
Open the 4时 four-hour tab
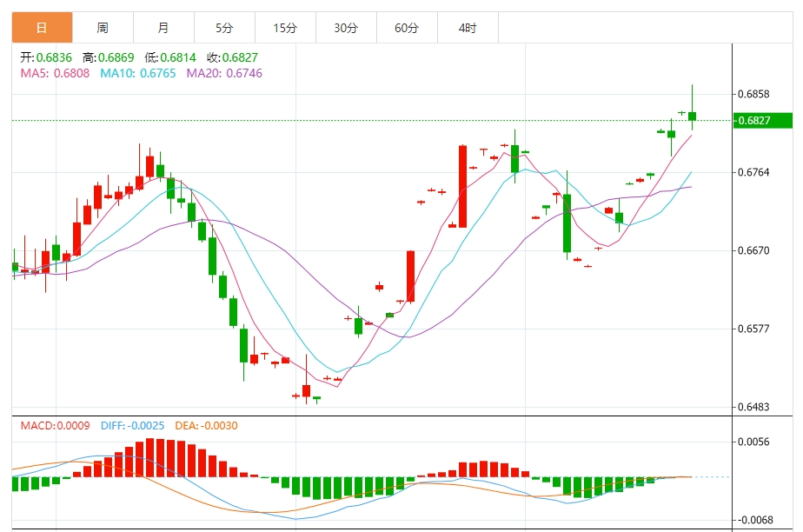[468, 28]
